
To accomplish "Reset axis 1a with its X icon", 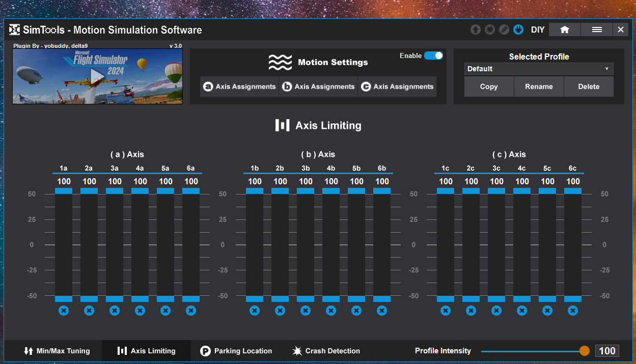I will pos(64,310).
